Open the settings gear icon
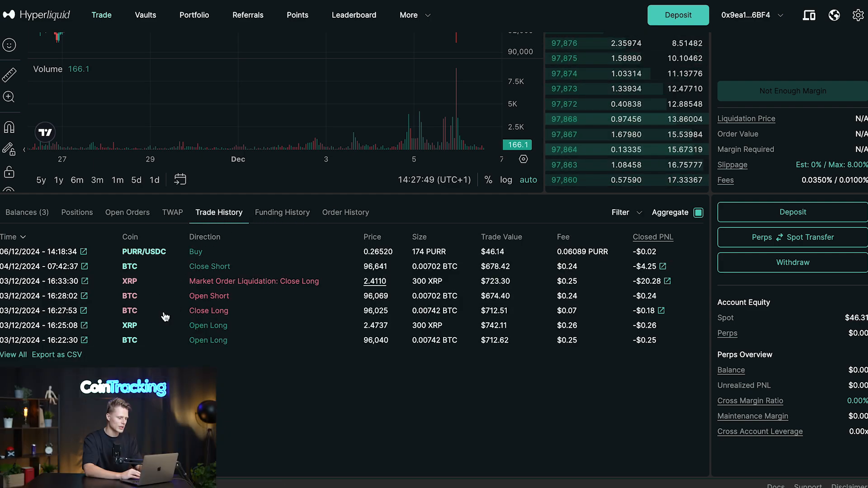This screenshot has width=868, height=488. point(858,15)
